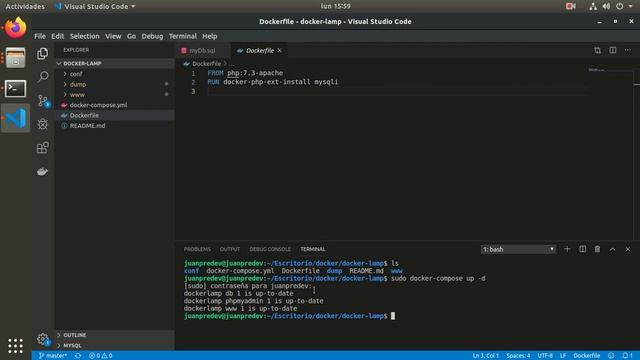Select Dockerfile in the explorer tree
The width and height of the screenshot is (640, 360).
tap(115, 116)
